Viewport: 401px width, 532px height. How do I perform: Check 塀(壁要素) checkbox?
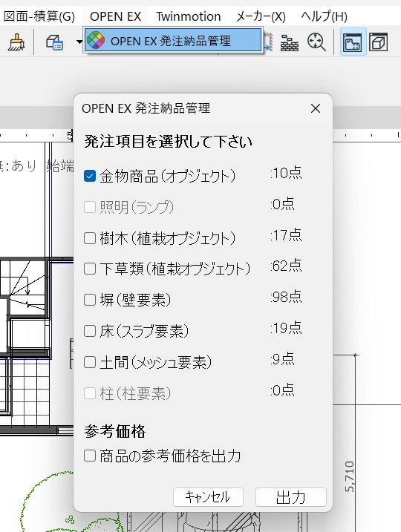click(x=90, y=300)
